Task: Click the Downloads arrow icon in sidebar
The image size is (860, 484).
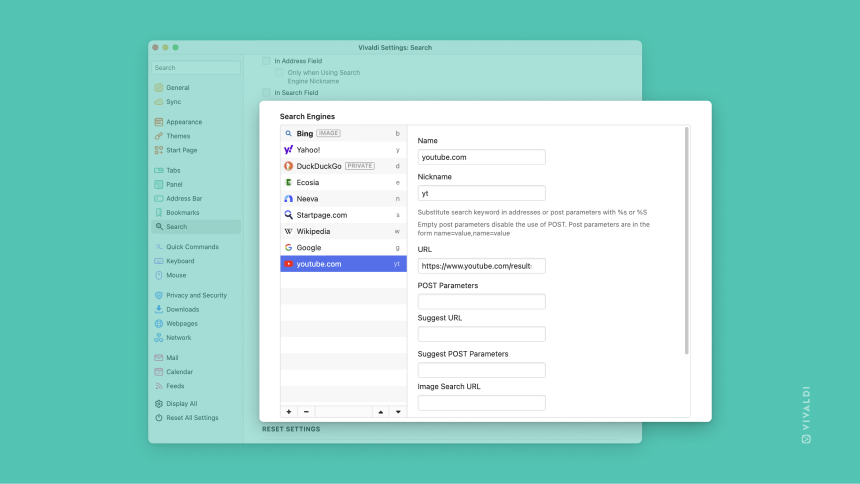Action: (x=159, y=309)
